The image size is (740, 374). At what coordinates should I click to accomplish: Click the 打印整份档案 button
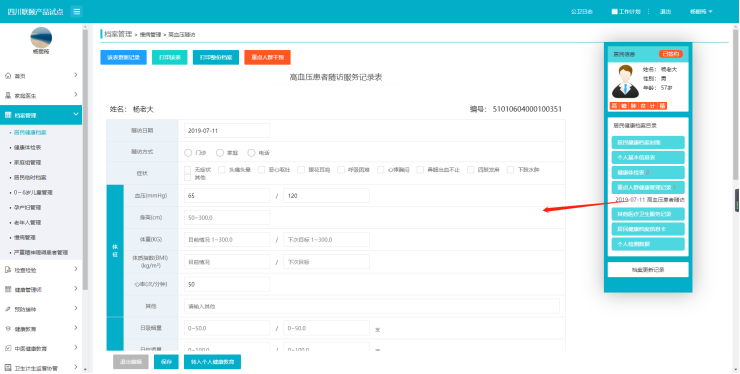(216, 58)
